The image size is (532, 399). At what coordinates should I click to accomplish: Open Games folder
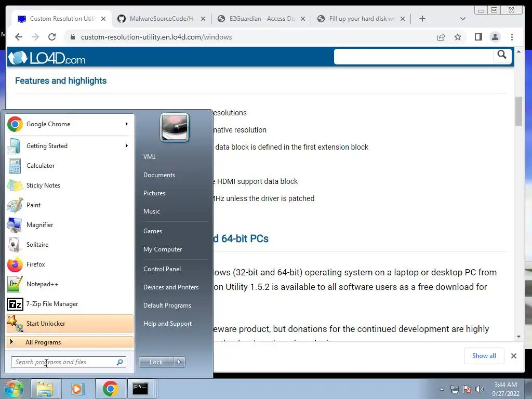153,231
